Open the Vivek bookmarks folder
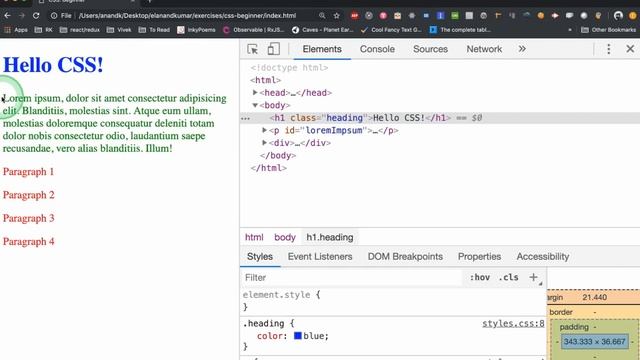The width and height of the screenshot is (640, 360). pos(119,30)
